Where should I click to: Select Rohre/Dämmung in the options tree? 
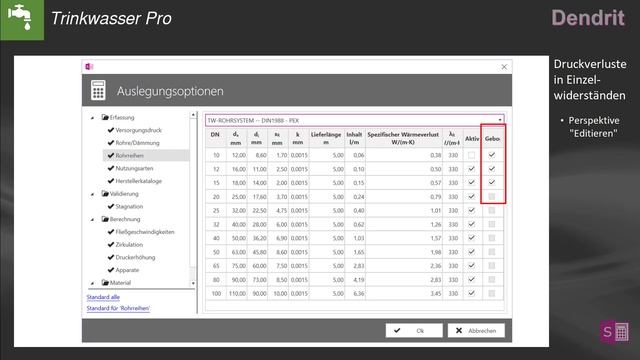[137, 143]
